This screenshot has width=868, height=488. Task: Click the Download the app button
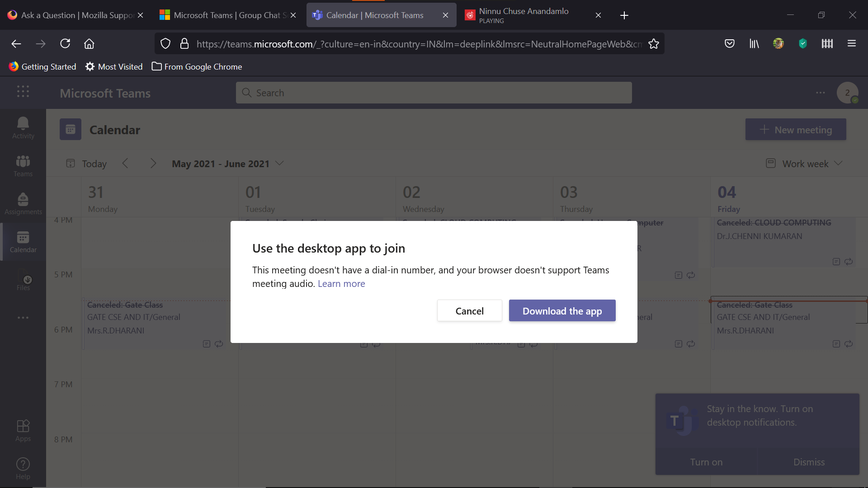pos(562,311)
